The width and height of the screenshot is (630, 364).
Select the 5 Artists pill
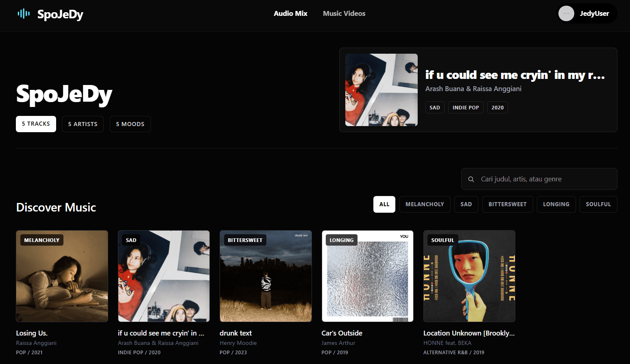click(83, 124)
